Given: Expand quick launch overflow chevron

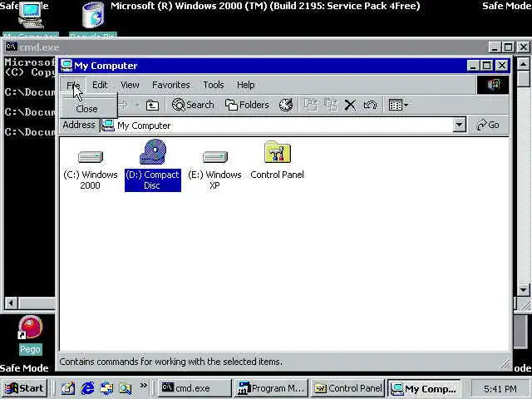Looking at the screenshot, I should pos(144,386).
